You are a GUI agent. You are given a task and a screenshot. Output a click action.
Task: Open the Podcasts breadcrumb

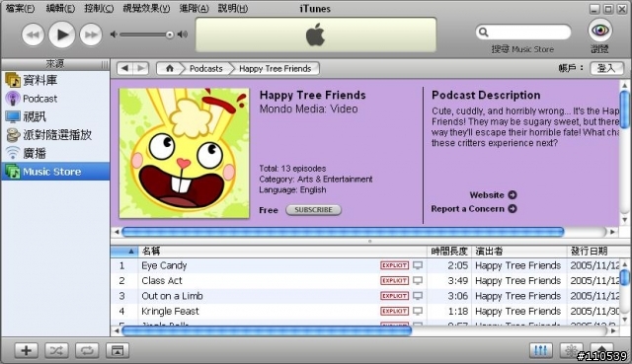click(206, 68)
